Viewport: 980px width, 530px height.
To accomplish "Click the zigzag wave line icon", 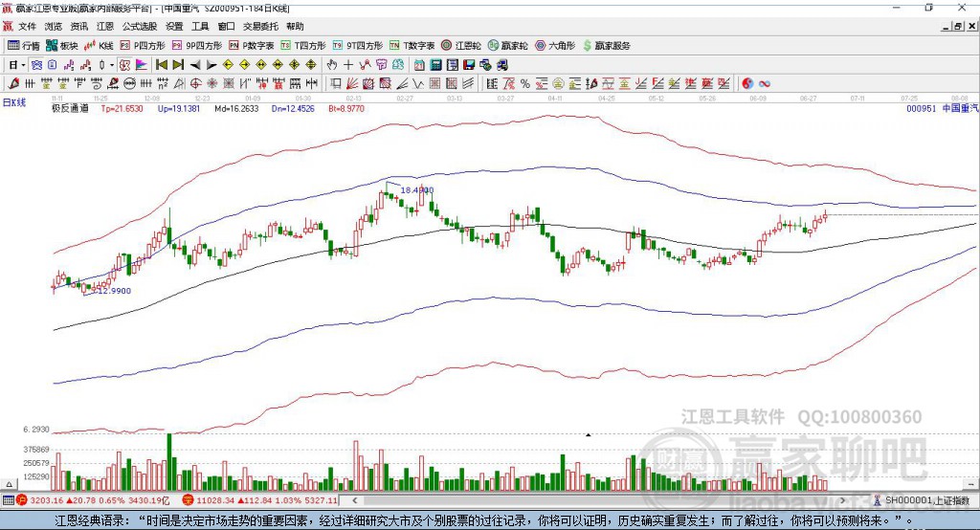I will tap(418, 83).
